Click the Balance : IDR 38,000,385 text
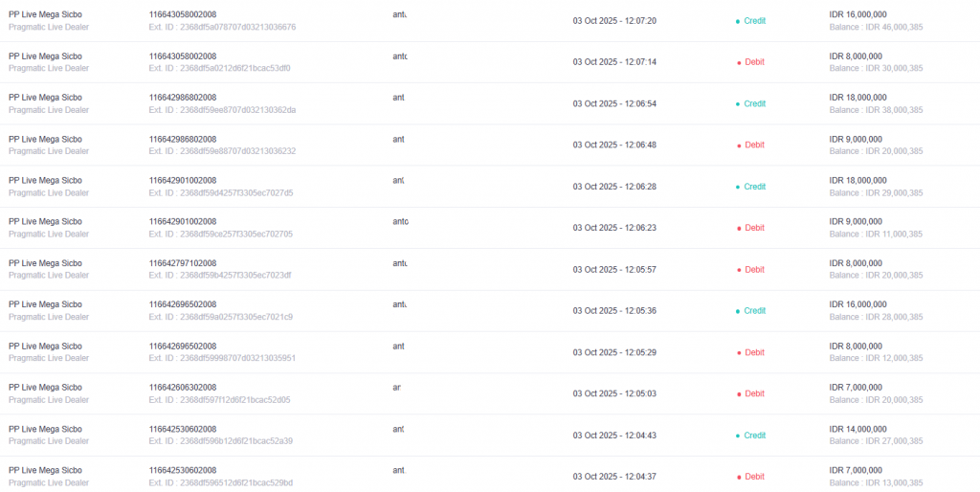 [876, 109]
